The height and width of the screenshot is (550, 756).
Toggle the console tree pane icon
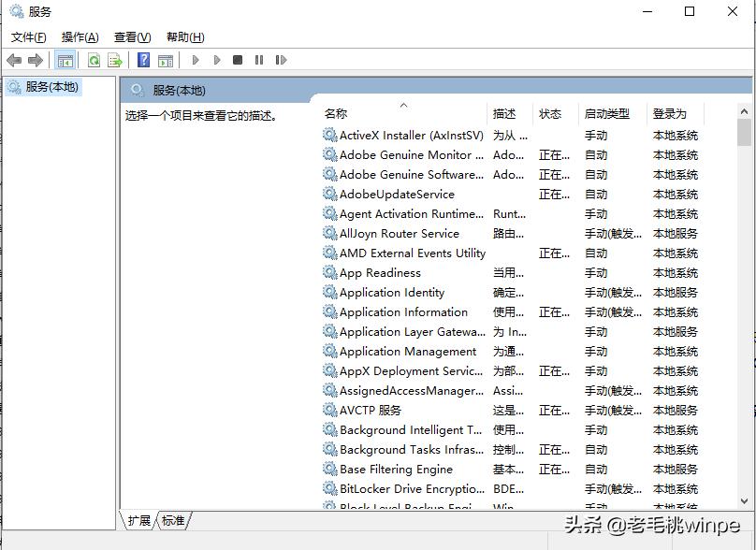click(64, 60)
